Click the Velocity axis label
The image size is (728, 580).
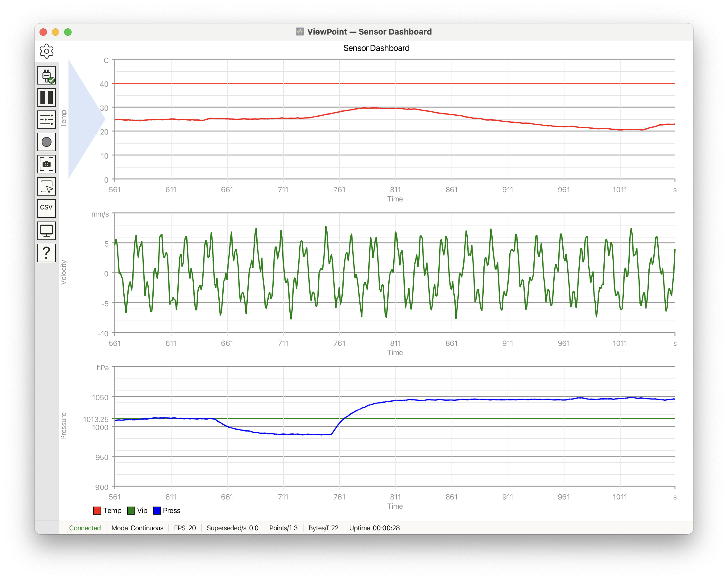point(63,272)
